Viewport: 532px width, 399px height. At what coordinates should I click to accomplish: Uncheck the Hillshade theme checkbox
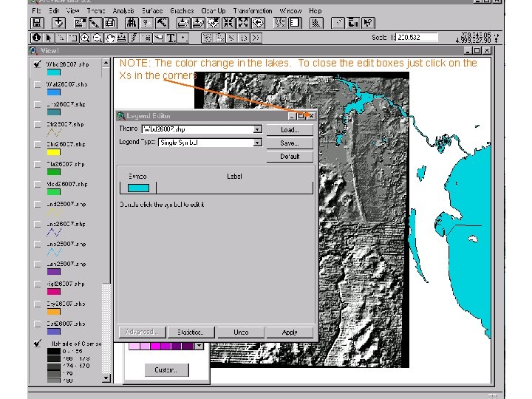(x=38, y=344)
